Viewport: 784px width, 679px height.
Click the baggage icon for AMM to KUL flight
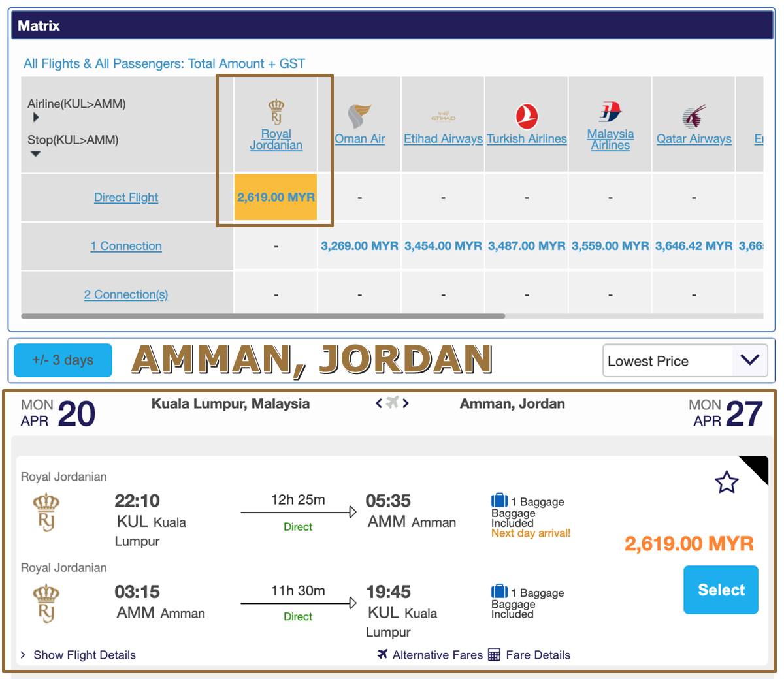(x=499, y=592)
